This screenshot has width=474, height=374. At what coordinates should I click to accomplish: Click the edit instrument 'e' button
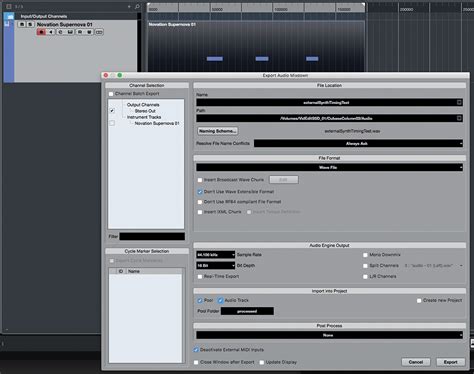pyautogui.click(x=60, y=32)
